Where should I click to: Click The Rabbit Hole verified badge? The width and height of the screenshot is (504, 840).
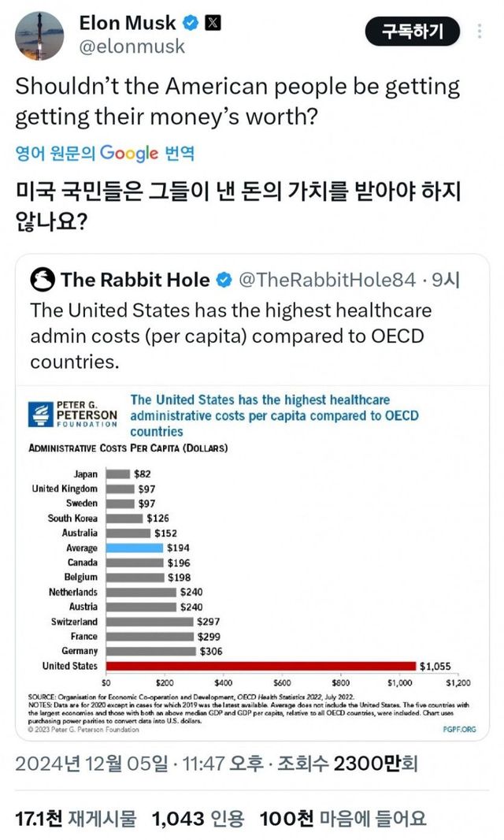[x=224, y=280]
